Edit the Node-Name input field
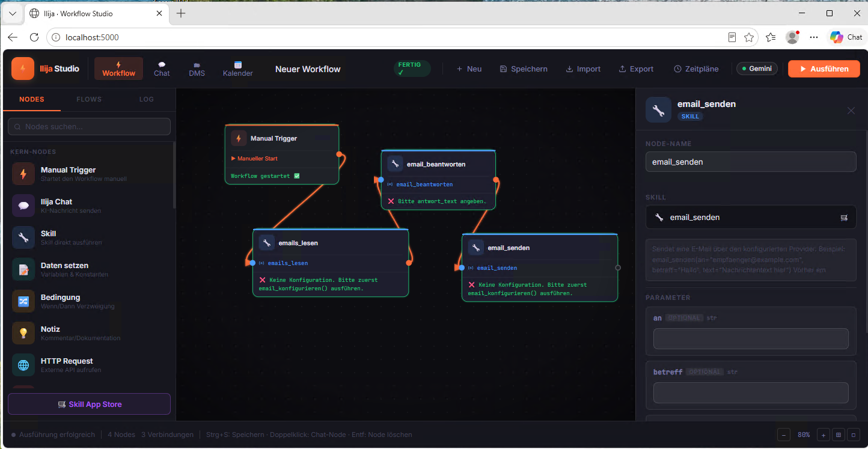Image resolution: width=868 pixels, height=449 pixels. tap(751, 162)
